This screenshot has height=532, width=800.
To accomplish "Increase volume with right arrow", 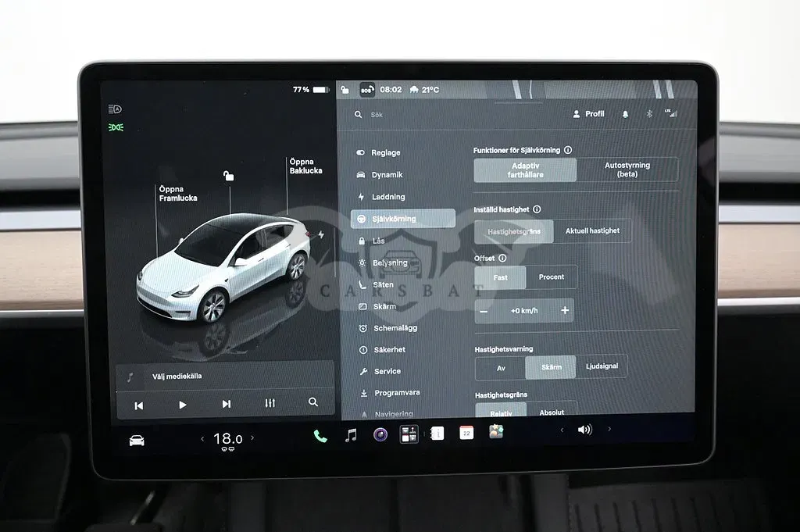I will (609, 429).
